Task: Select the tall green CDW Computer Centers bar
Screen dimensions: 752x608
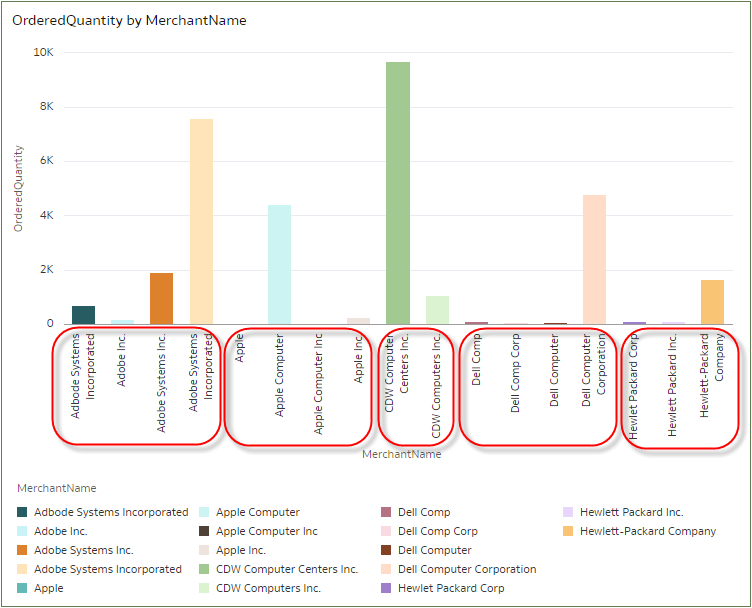Action: click(398, 193)
